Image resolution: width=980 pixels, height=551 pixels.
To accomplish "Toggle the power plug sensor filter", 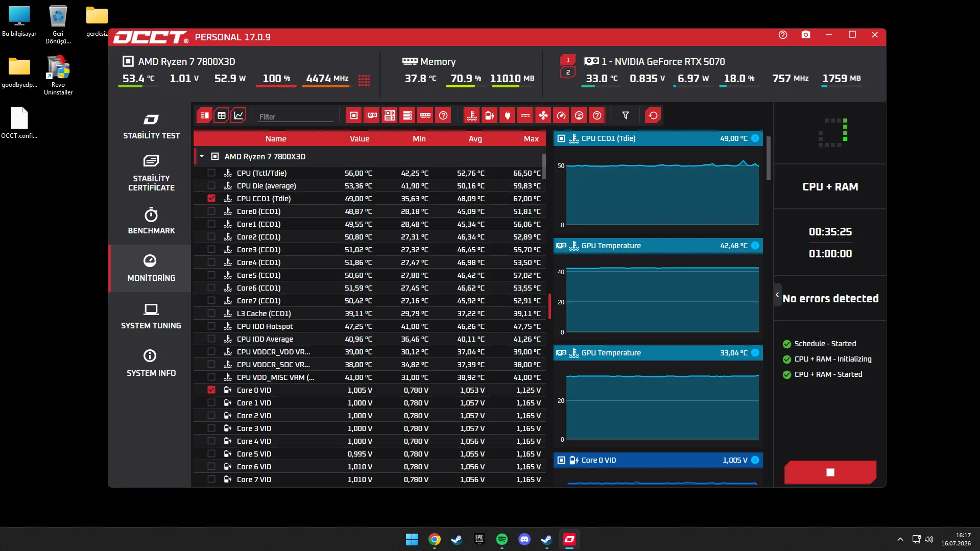I will click(507, 115).
